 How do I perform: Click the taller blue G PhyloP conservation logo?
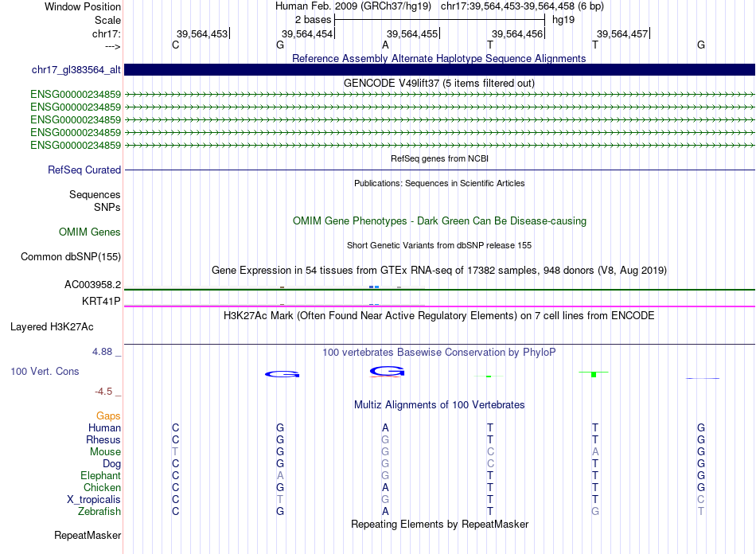(387, 371)
